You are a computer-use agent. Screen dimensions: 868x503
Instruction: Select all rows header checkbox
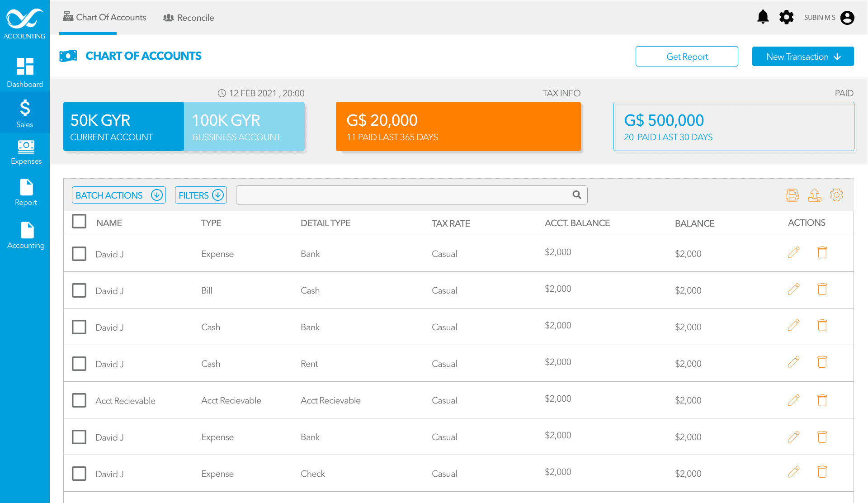79,221
